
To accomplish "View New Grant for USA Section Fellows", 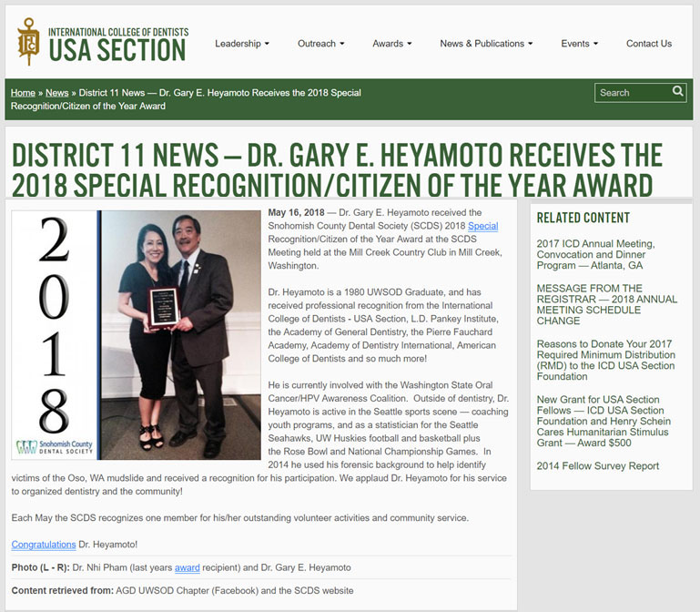I will coord(606,421).
